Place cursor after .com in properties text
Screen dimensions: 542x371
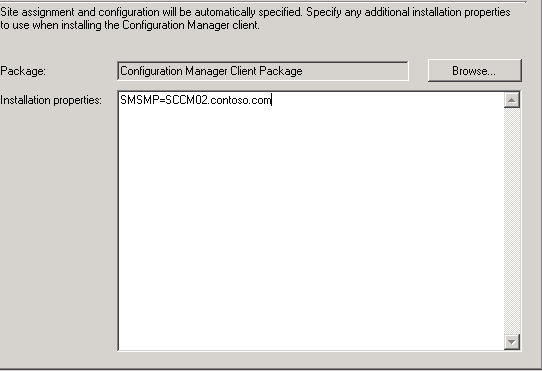click(x=272, y=100)
